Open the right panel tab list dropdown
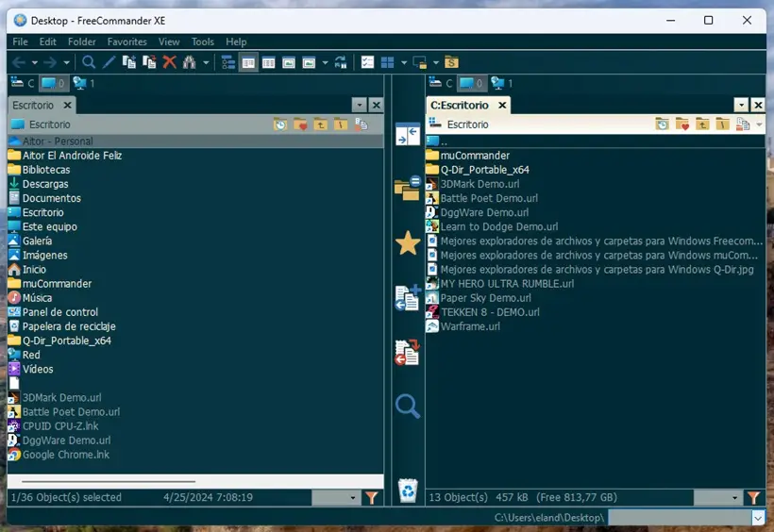774x532 pixels. pyautogui.click(x=741, y=105)
